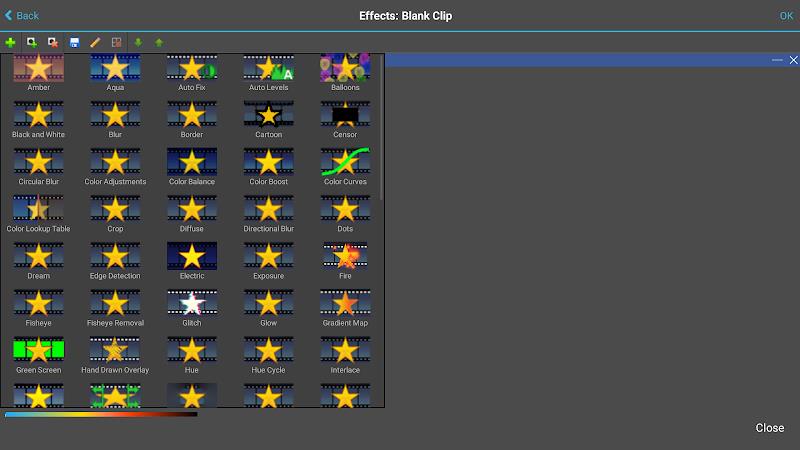Choose the Auto Levels effect
The image size is (800, 450).
(x=268, y=72)
